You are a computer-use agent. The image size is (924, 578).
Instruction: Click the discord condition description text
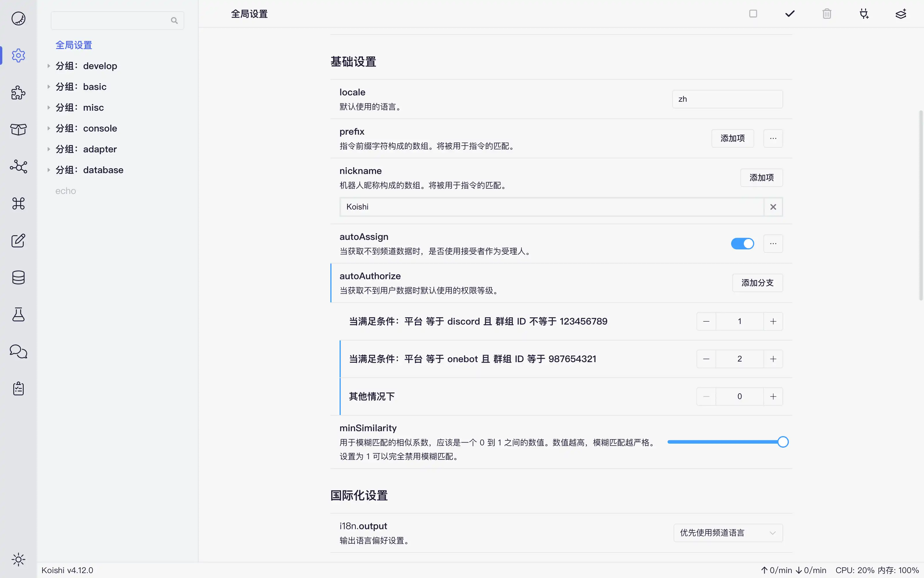coord(478,321)
